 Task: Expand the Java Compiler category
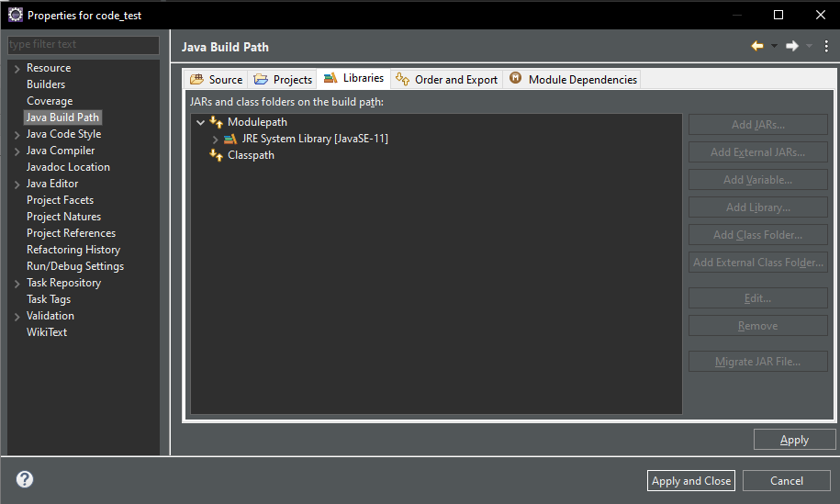click(17, 151)
